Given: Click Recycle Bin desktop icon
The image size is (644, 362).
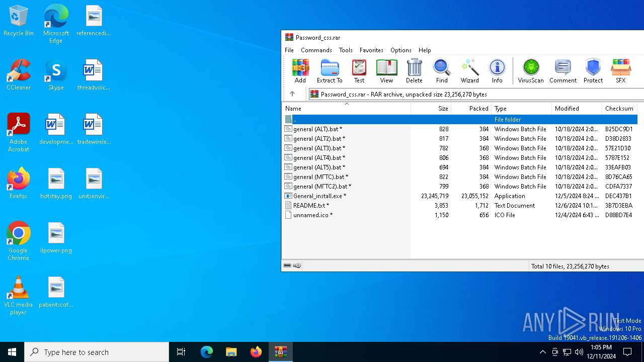Looking at the screenshot, I should tap(19, 21).
